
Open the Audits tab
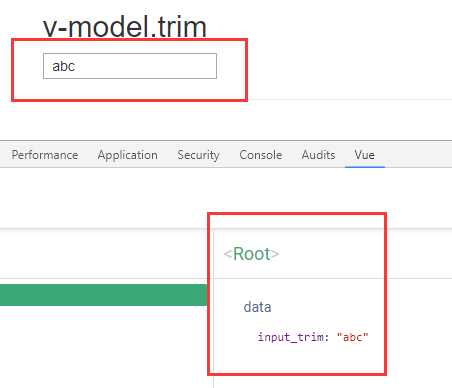(x=318, y=155)
